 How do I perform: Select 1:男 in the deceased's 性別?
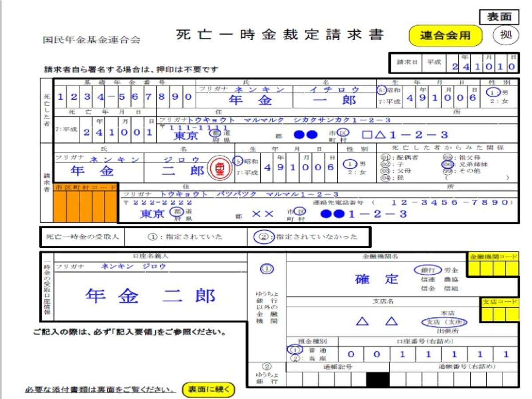(x=497, y=92)
